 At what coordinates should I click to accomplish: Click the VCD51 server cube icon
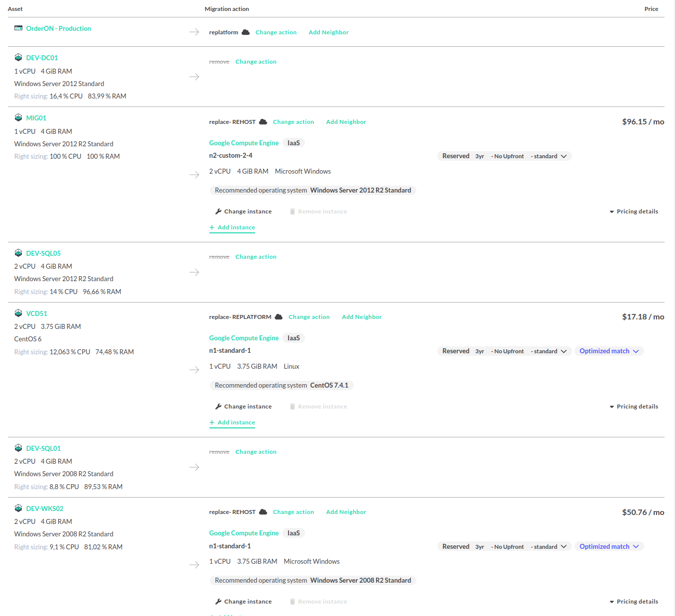pos(18,313)
